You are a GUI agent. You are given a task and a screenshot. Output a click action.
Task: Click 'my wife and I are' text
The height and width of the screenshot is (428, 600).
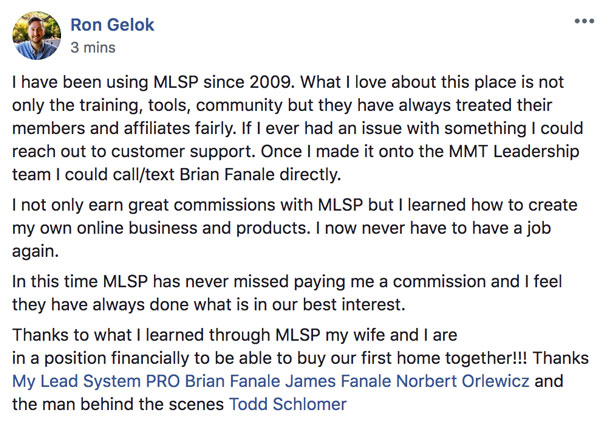point(391,335)
